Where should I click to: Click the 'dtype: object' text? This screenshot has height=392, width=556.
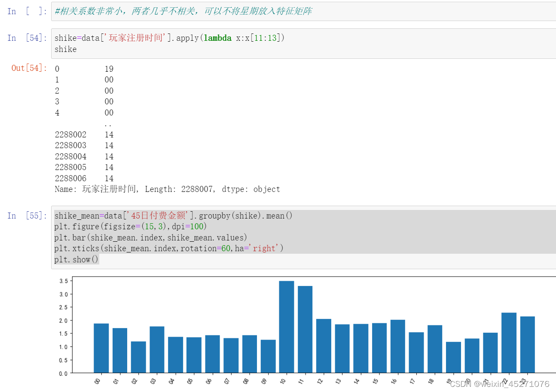point(251,189)
